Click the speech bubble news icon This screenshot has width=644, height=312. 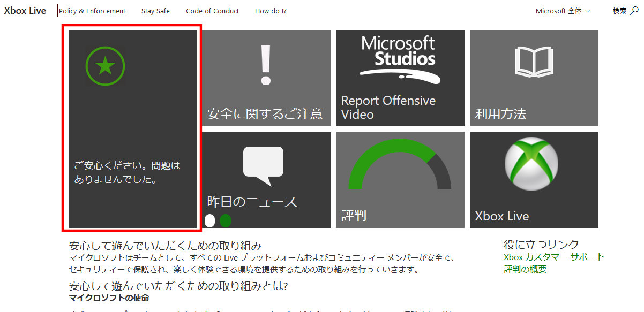[263, 166]
